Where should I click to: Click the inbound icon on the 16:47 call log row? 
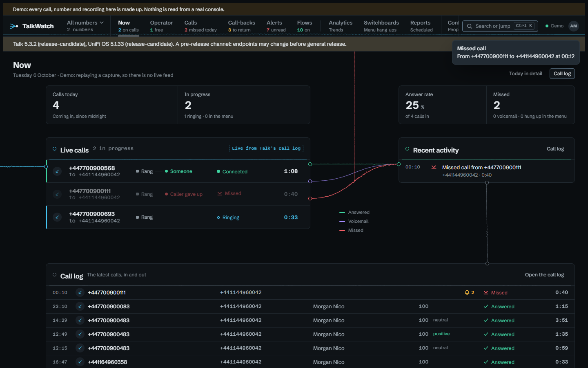(x=80, y=362)
